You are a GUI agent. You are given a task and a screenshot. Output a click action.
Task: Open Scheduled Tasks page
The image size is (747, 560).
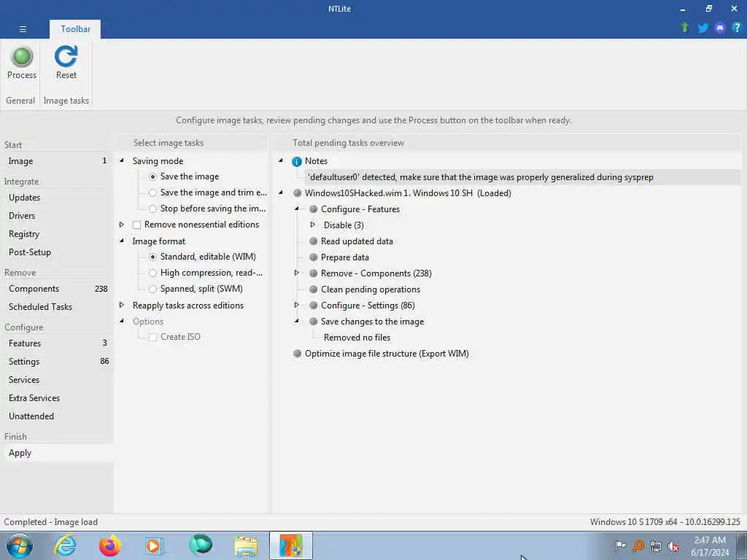[x=57, y=307]
